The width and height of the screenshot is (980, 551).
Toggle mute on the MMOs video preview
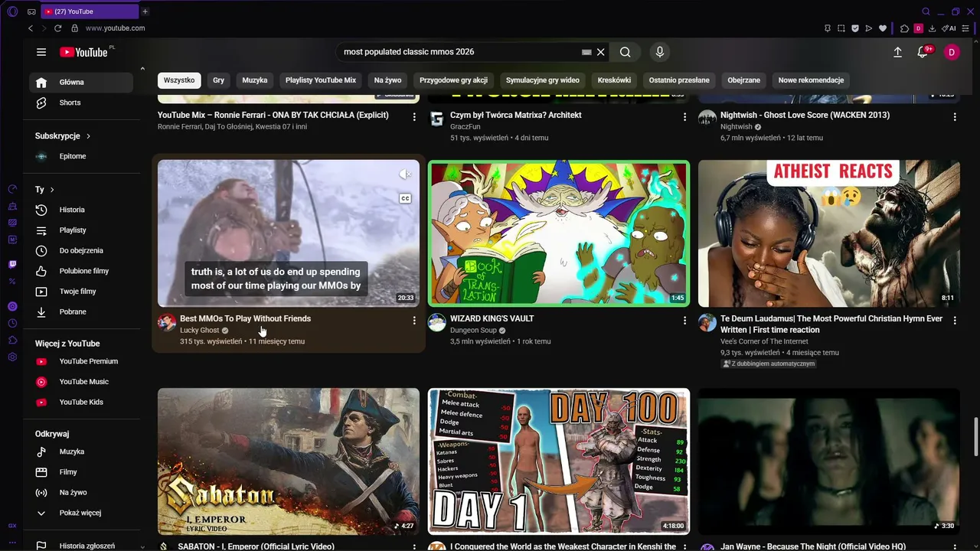(405, 174)
